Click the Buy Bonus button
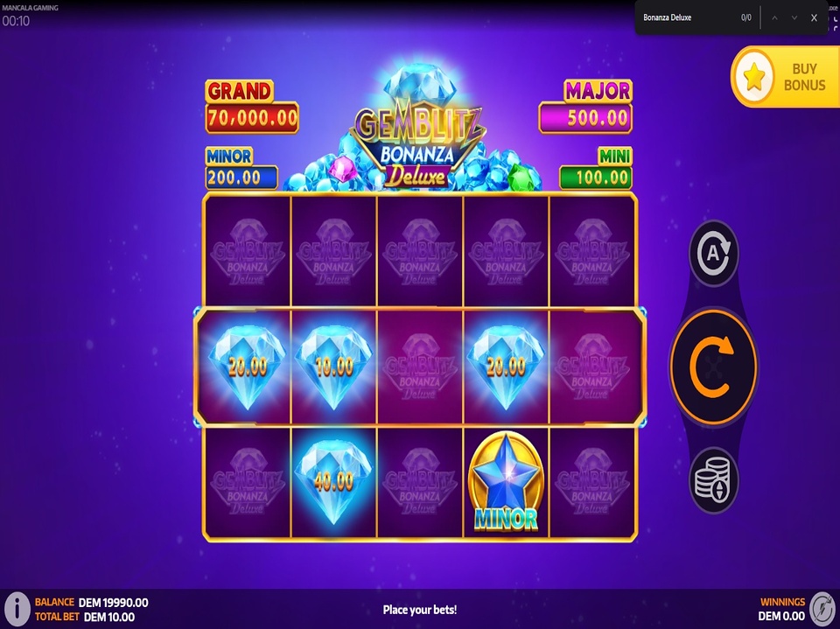The image size is (840, 629). coord(786,77)
